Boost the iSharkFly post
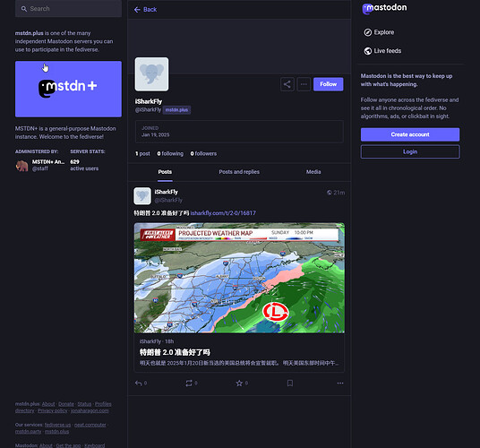Viewport: 480px width, 448px height. [x=189, y=383]
